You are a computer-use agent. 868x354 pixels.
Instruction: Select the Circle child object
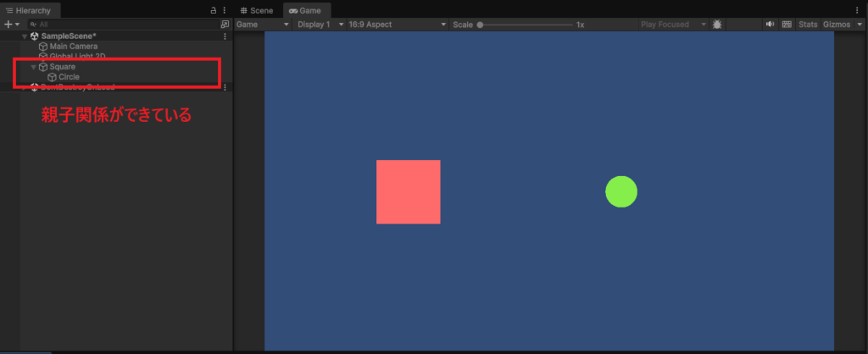(x=69, y=77)
